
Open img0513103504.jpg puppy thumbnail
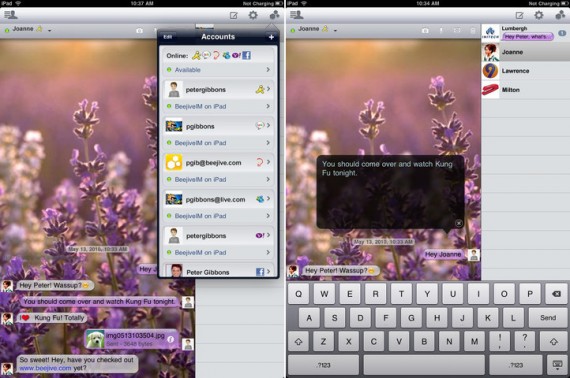[x=96, y=339]
